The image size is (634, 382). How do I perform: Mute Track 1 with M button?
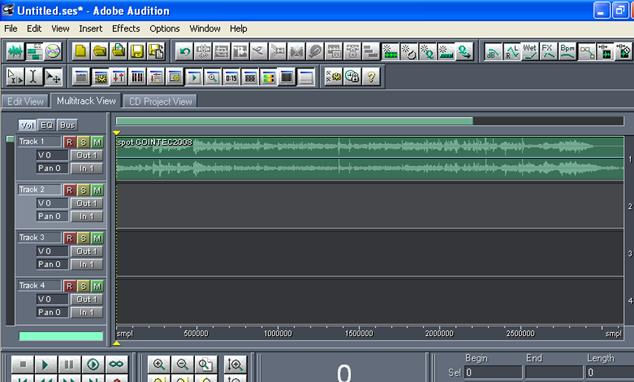tap(97, 142)
